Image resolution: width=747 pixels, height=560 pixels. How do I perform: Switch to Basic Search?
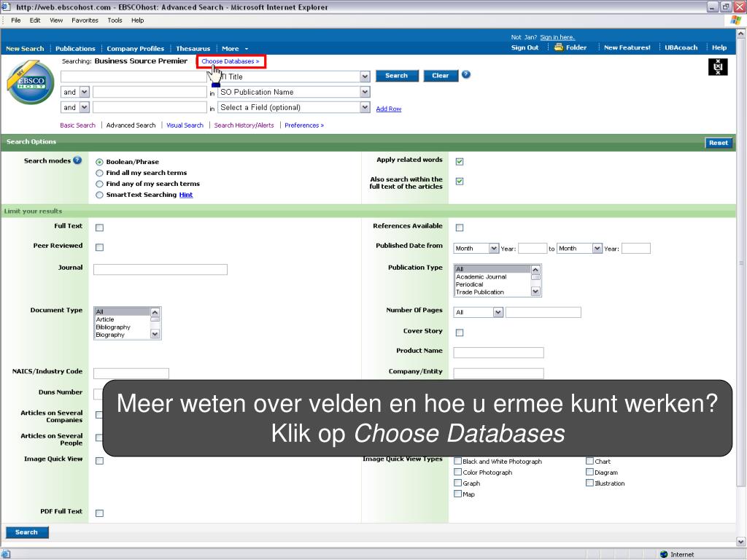[77, 125]
